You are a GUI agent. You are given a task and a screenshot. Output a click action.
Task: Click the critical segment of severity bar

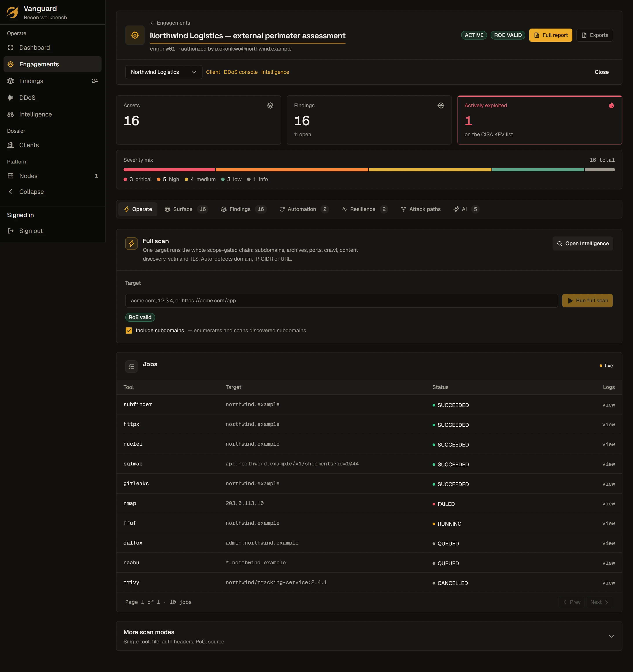click(169, 170)
